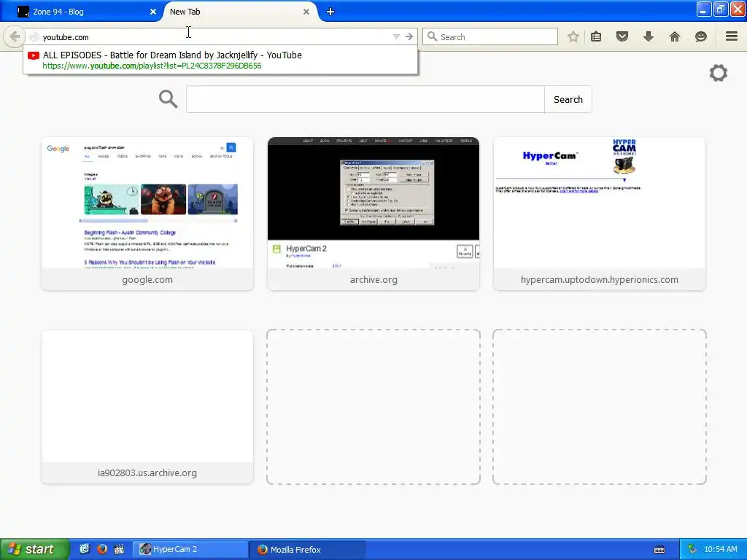
Task: Click the youtube.com address bar text
Action: [x=66, y=37]
